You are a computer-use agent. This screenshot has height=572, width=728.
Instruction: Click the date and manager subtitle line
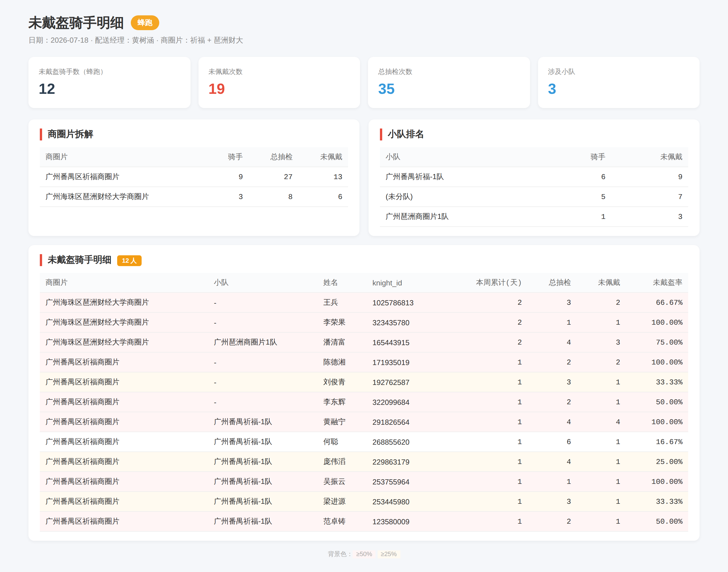click(136, 40)
